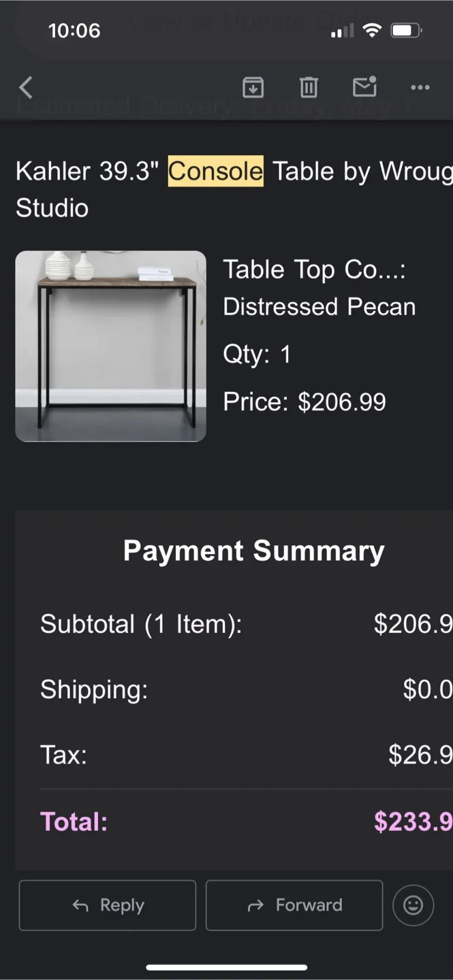The height and width of the screenshot is (980, 453).
Task: Delete the email with the trash icon
Action: 309,87
